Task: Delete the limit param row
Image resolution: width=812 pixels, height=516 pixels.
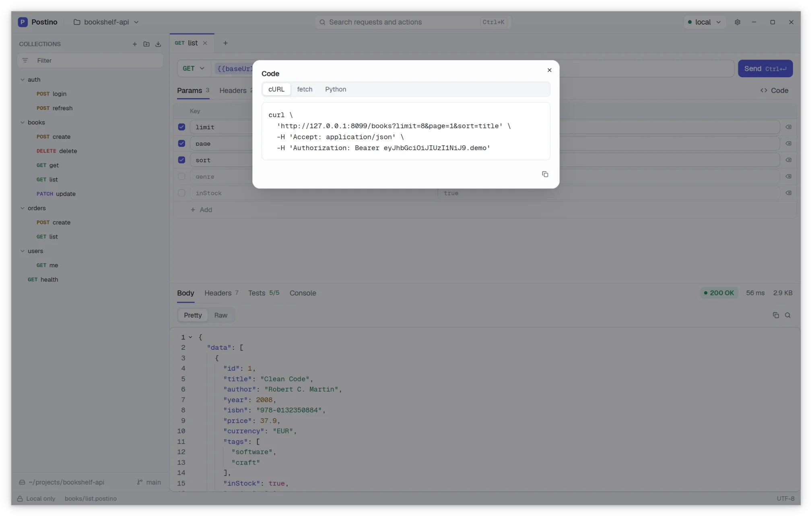Action: pyautogui.click(x=788, y=127)
